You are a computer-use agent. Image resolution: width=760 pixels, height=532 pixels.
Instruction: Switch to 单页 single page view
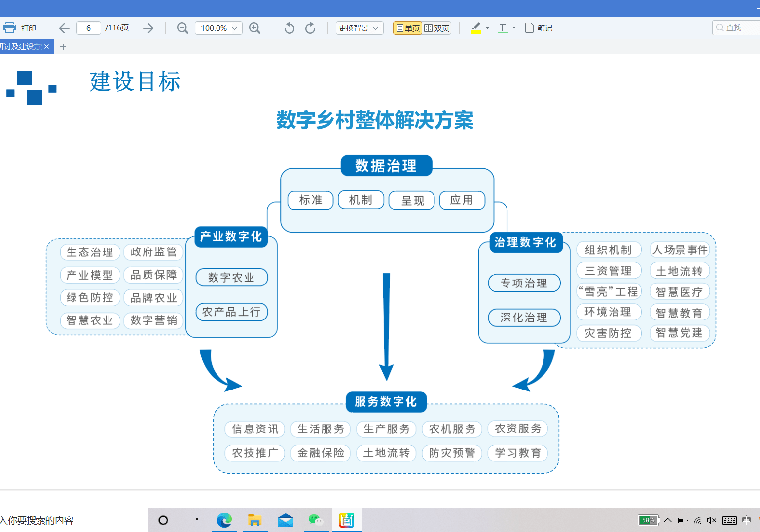pyautogui.click(x=407, y=28)
